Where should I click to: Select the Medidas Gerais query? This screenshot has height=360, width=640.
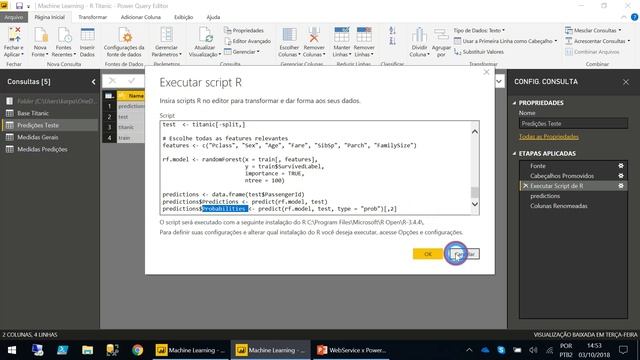point(50,137)
